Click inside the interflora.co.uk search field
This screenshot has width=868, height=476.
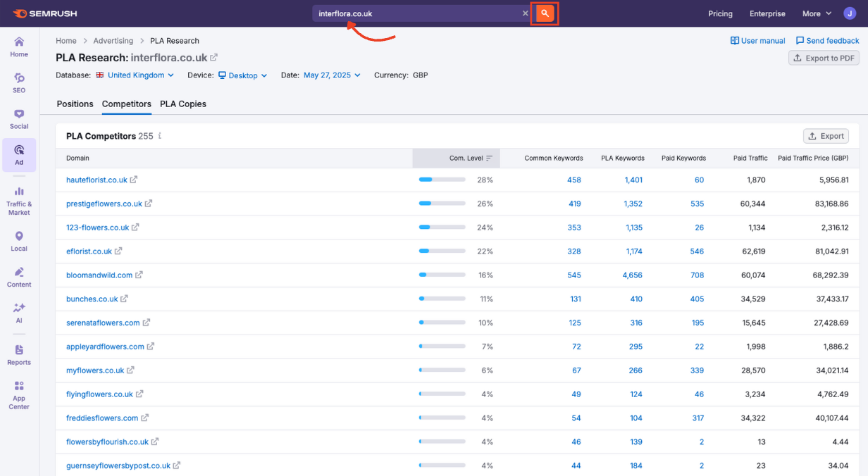tap(395, 13)
